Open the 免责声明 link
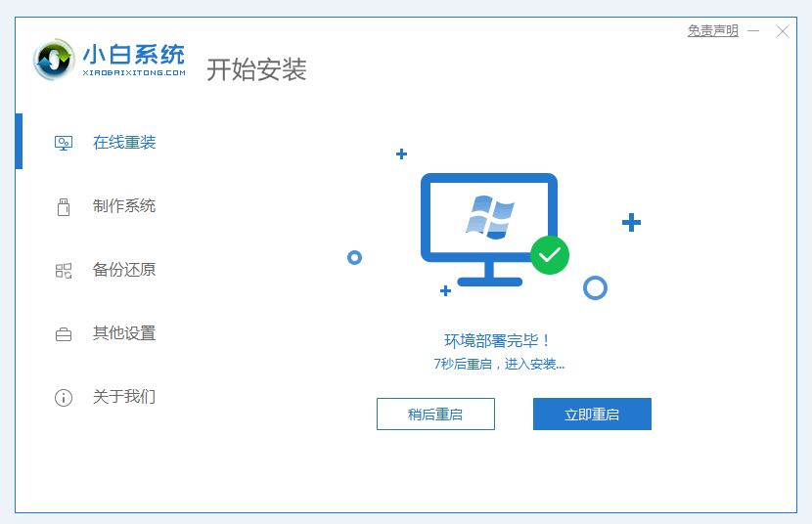812x524 pixels. pos(712,31)
